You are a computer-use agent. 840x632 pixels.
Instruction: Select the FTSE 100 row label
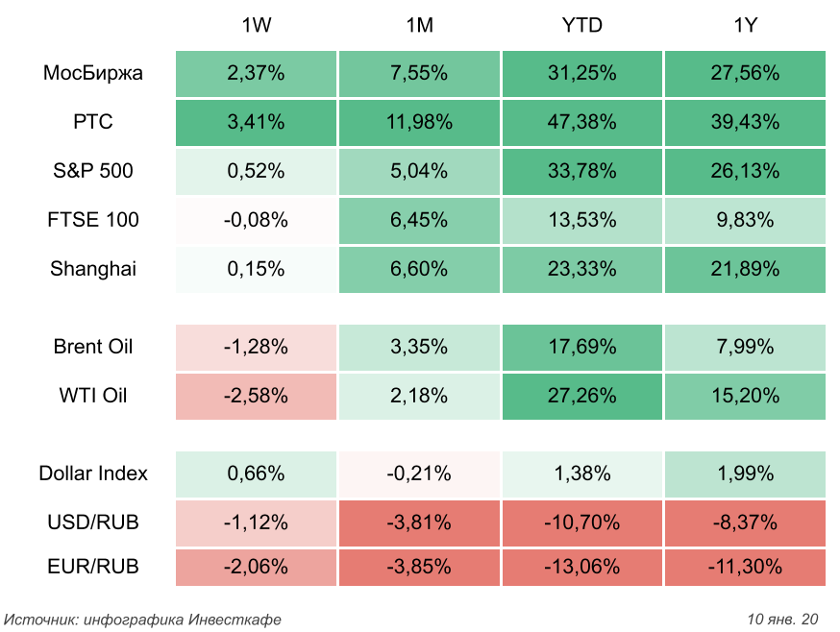pyautogui.click(x=93, y=220)
